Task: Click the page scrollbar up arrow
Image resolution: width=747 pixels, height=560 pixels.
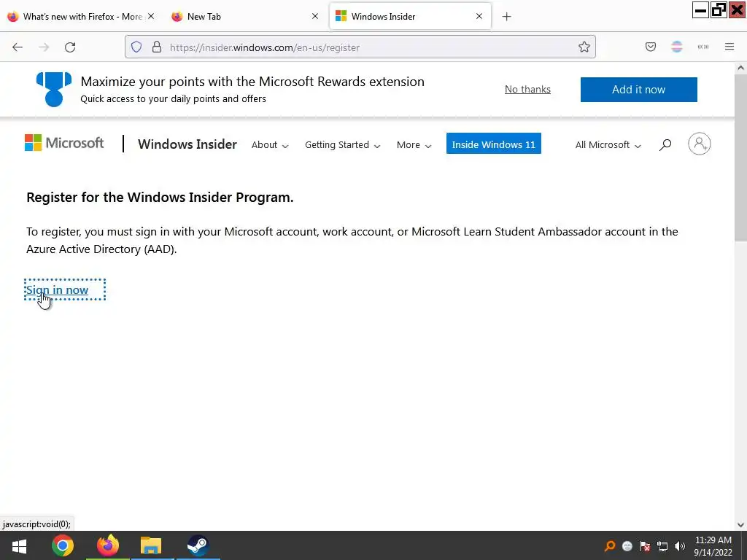Action: click(x=740, y=68)
